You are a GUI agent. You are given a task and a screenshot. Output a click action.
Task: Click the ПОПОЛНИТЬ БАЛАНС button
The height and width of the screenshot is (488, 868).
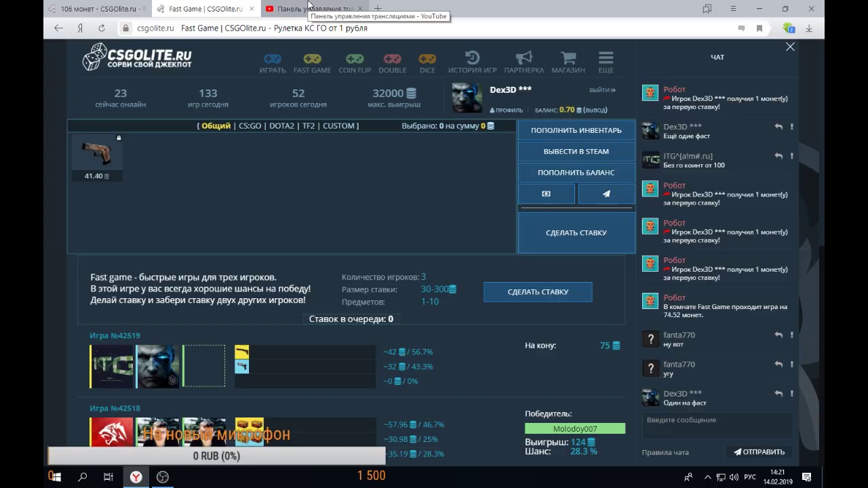(x=576, y=172)
